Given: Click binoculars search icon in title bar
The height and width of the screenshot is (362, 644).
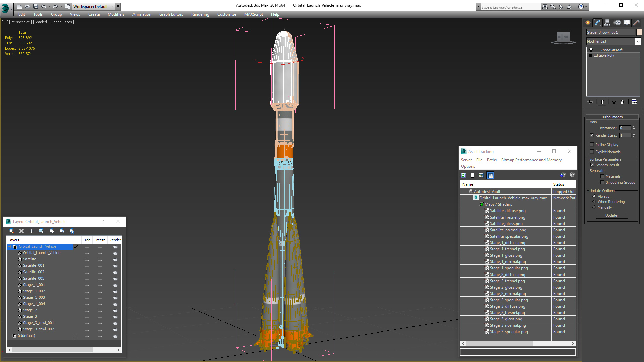Looking at the screenshot, I should coord(545,7).
